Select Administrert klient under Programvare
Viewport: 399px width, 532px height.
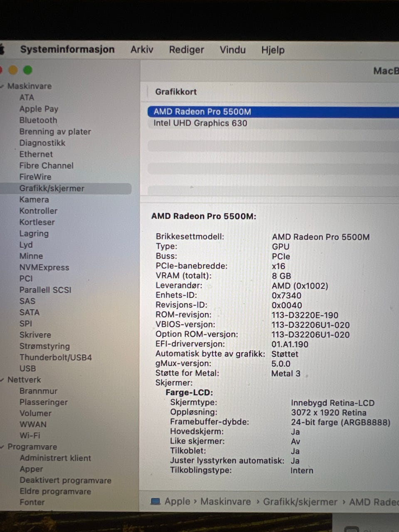pyautogui.click(x=55, y=458)
